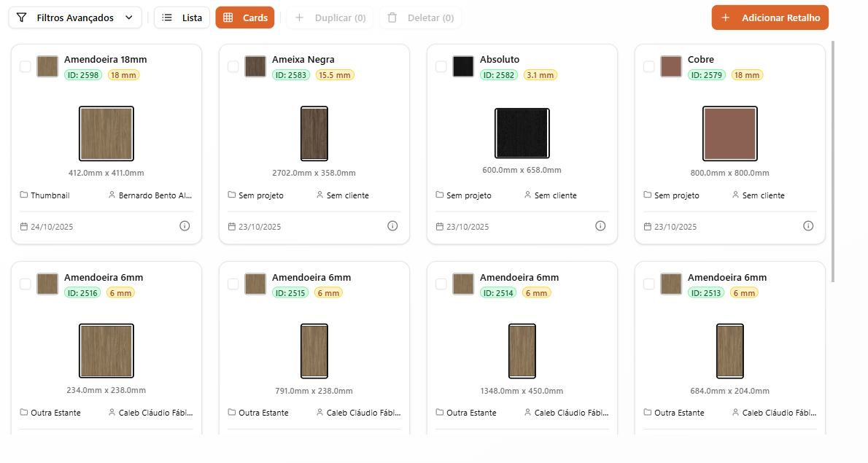Select the Amendoeira 18mm card checkbox
This screenshot has width=868, height=463.
click(26, 66)
